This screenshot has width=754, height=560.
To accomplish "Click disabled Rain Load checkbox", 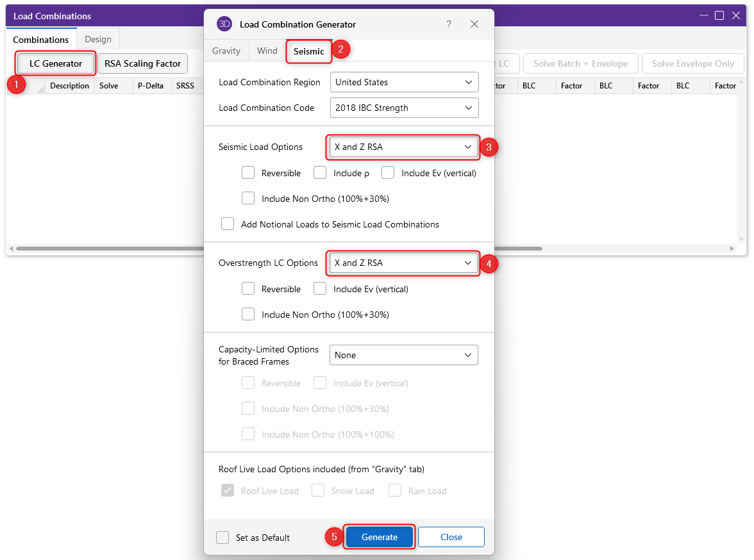I will click(395, 490).
